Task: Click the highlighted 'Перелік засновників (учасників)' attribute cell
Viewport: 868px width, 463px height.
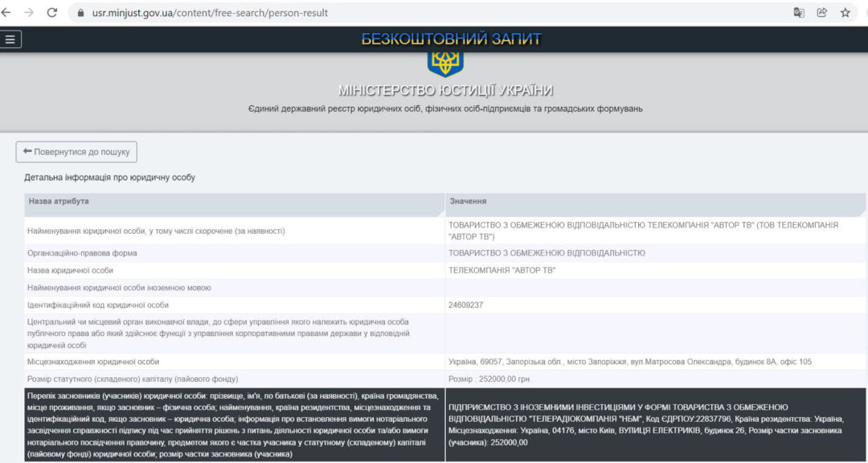Action: pos(235,424)
